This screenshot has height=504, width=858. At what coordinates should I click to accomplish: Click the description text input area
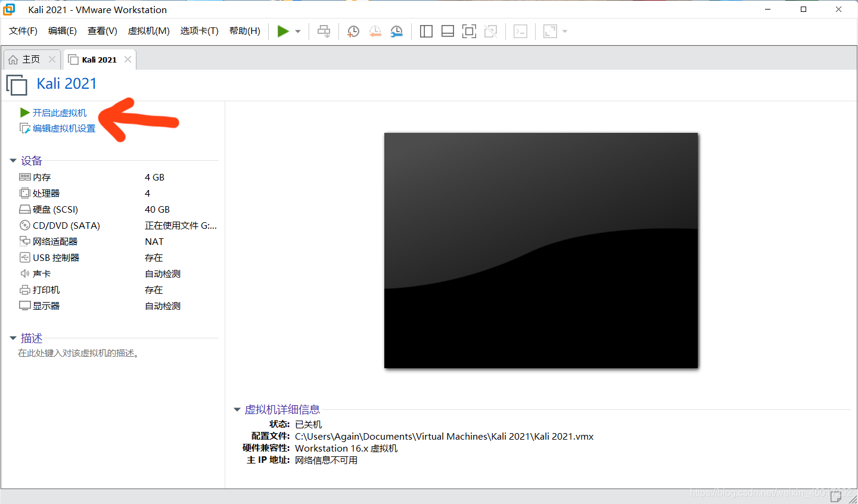79,353
